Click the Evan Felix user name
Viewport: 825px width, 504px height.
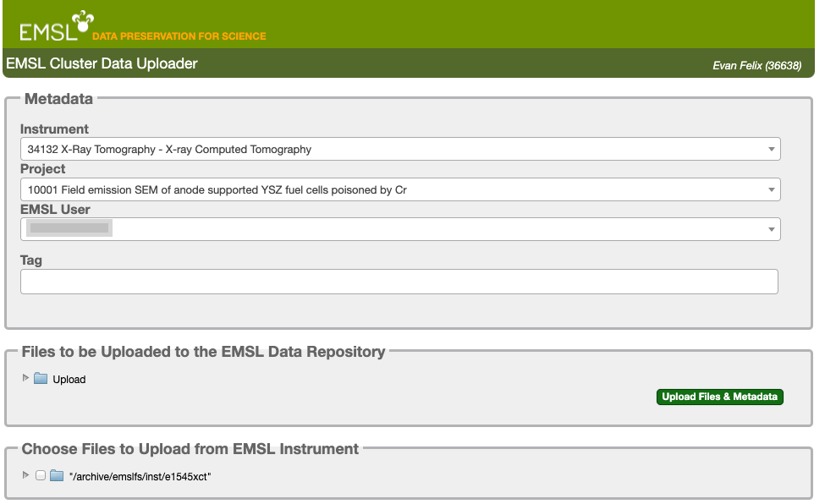756,66
